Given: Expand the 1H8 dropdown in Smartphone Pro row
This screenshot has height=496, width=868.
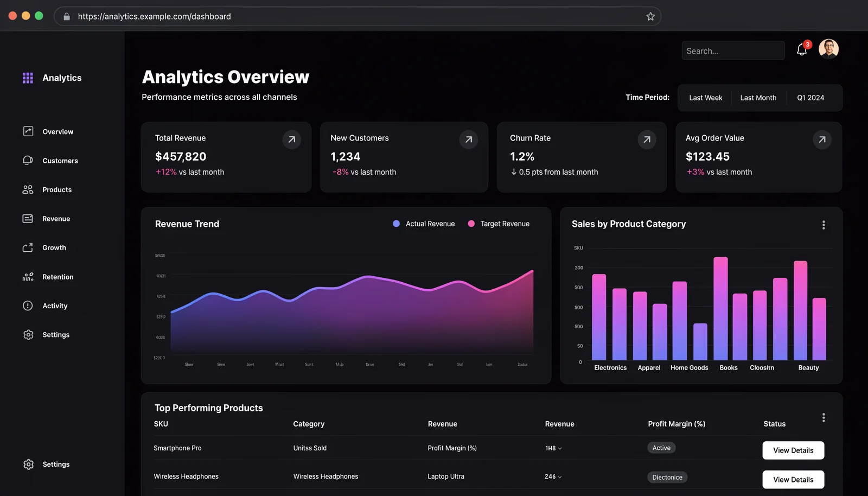Looking at the screenshot, I should 553,448.
